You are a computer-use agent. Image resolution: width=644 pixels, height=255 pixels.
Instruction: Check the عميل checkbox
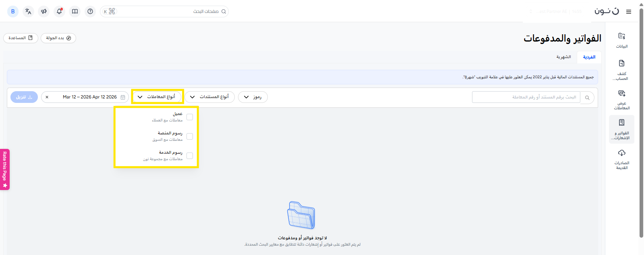click(x=190, y=117)
